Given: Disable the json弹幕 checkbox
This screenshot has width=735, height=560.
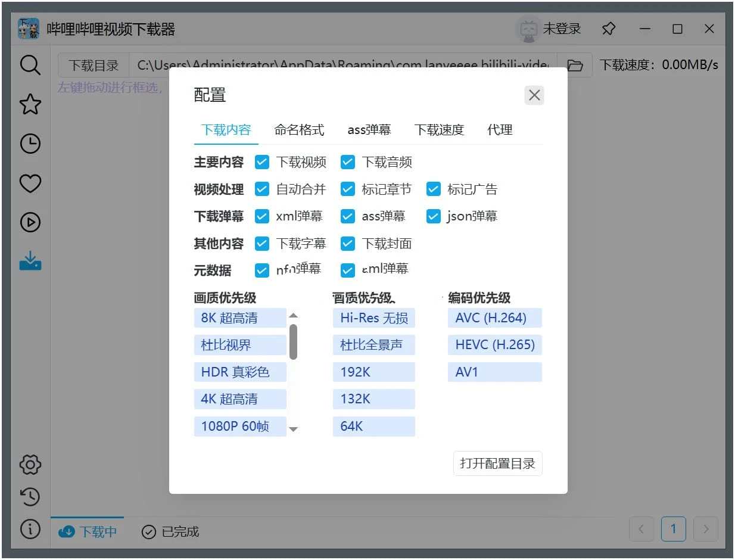Looking at the screenshot, I should (433, 216).
